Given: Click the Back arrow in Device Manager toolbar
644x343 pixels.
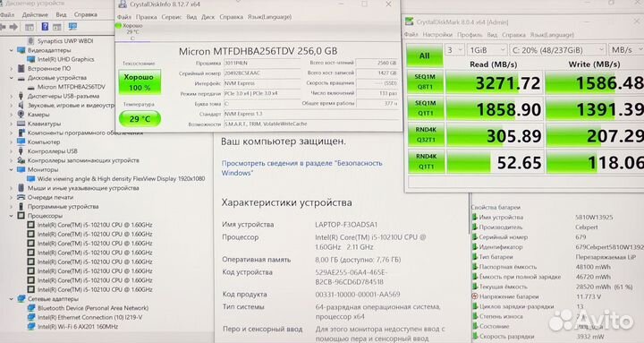Looking at the screenshot, I should [4, 27].
